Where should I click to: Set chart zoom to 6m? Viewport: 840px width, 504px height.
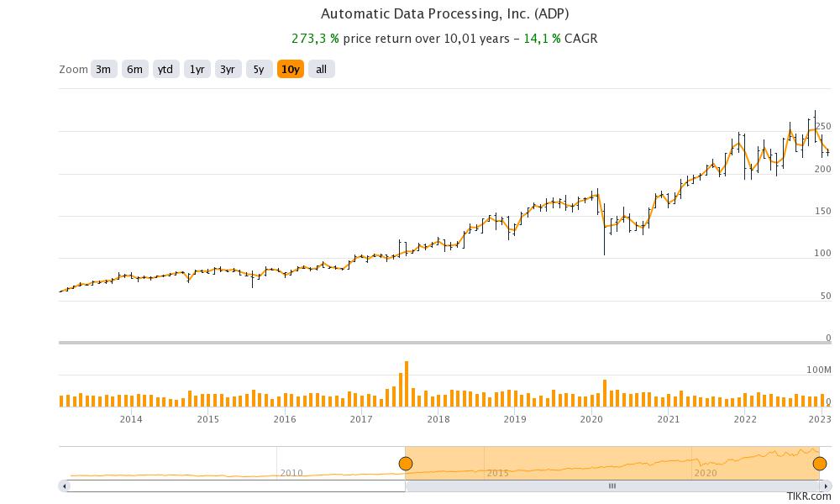pyautogui.click(x=134, y=69)
